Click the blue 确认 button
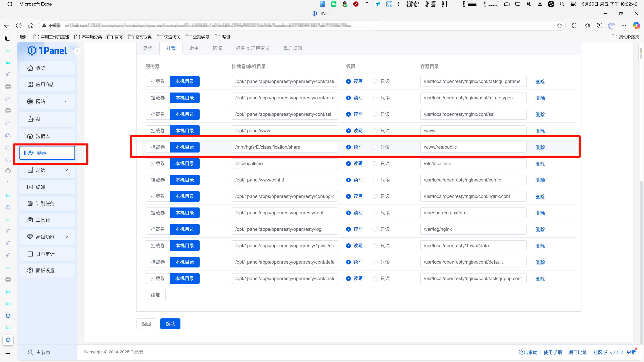 (170, 324)
